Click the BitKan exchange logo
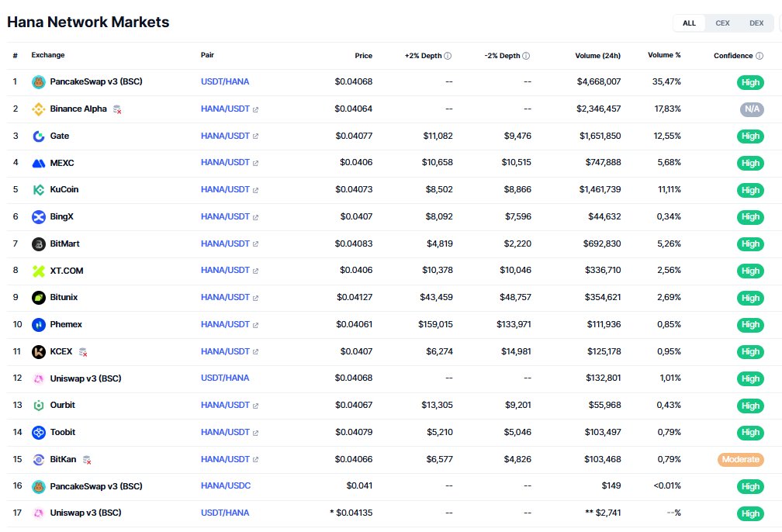This screenshot has width=782, height=532. [x=39, y=460]
